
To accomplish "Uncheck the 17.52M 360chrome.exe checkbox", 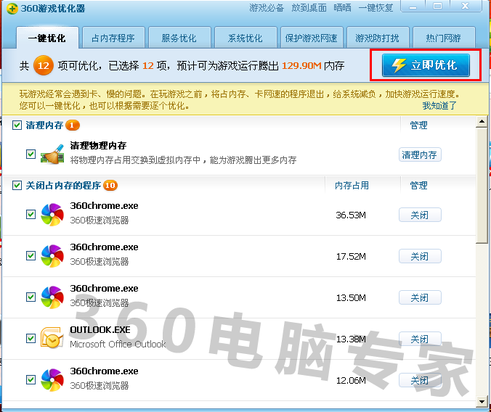I will click(31, 256).
